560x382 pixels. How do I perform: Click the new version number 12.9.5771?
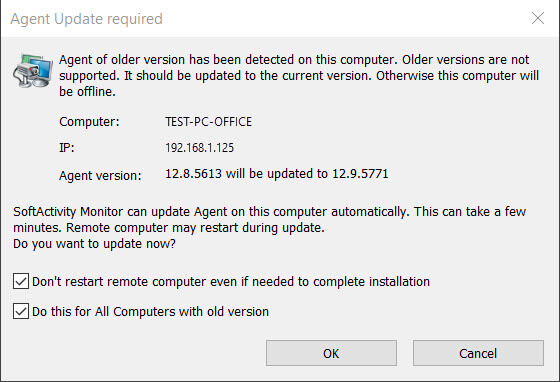(360, 174)
